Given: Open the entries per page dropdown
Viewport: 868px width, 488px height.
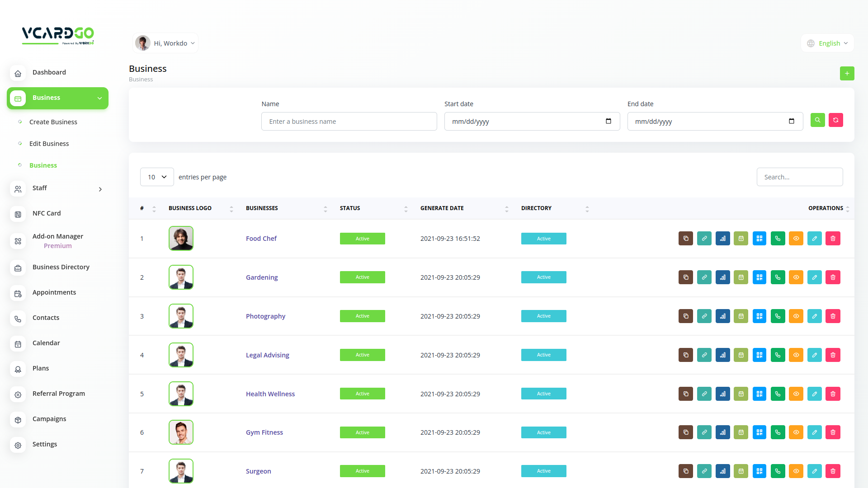Looking at the screenshot, I should point(157,177).
